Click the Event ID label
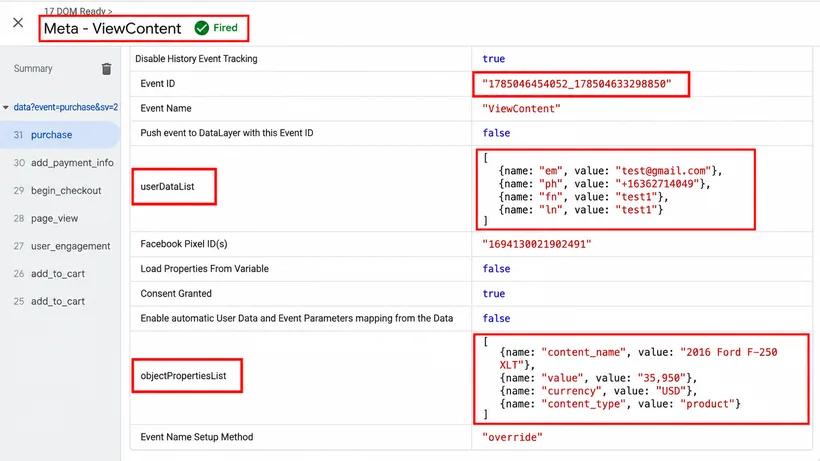The width and height of the screenshot is (820, 461). 157,84
